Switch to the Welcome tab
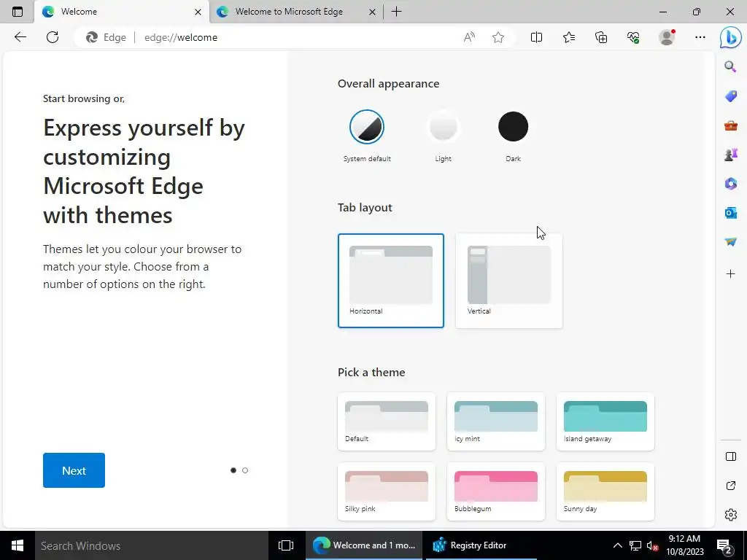Screen dimensions: 747x560 pyautogui.click(x=122, y=12)
